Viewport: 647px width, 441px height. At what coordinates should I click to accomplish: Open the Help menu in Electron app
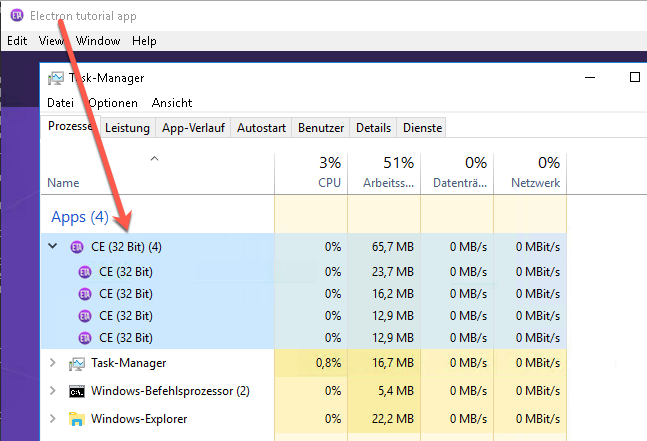[144, 41]
